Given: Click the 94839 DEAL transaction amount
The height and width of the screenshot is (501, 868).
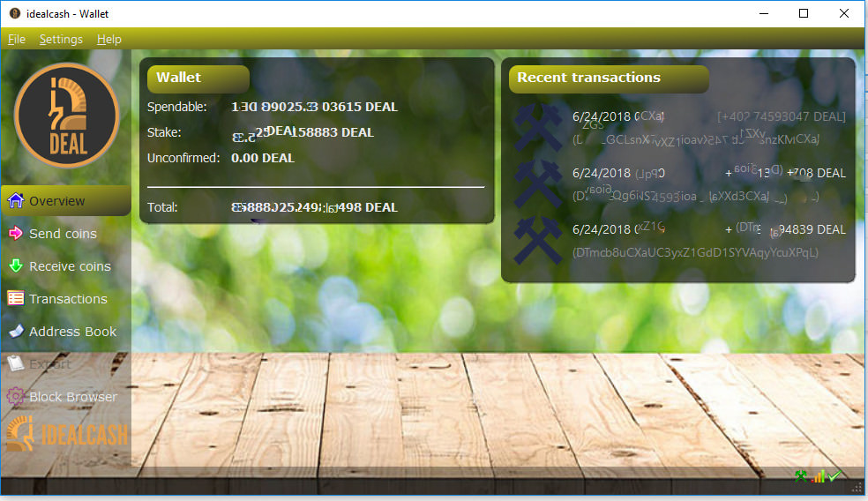Looking at the screenshot, I should click(x=785, y=229).
